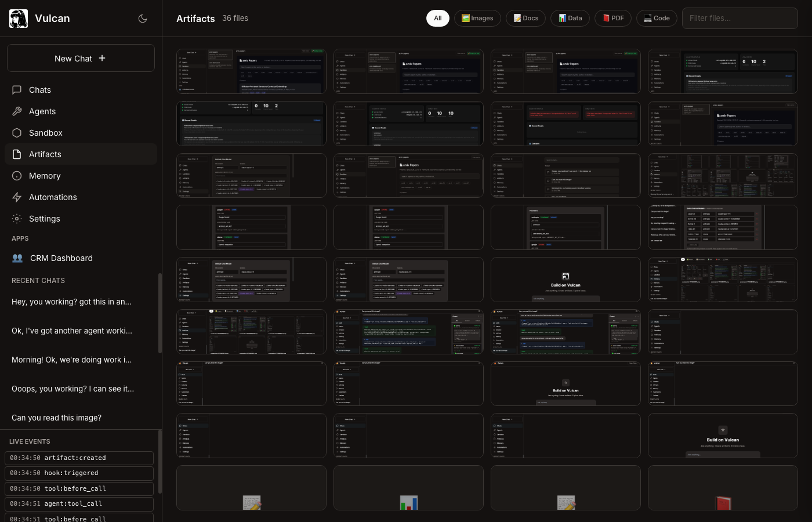Click the Vulcan logo avatar
The height and width of the screenshot is (522, 812).
pyautogui.click(x=19, y=19)
